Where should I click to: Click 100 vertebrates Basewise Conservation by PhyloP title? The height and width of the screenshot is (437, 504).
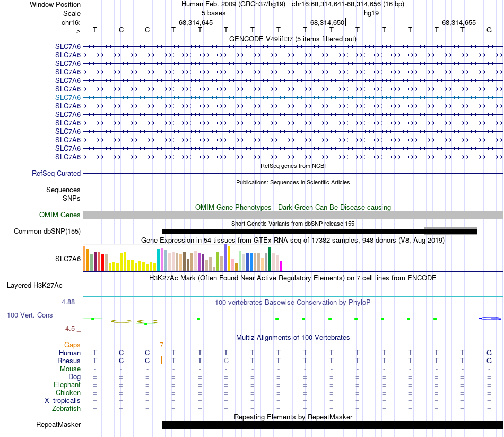tap(292, 303)
